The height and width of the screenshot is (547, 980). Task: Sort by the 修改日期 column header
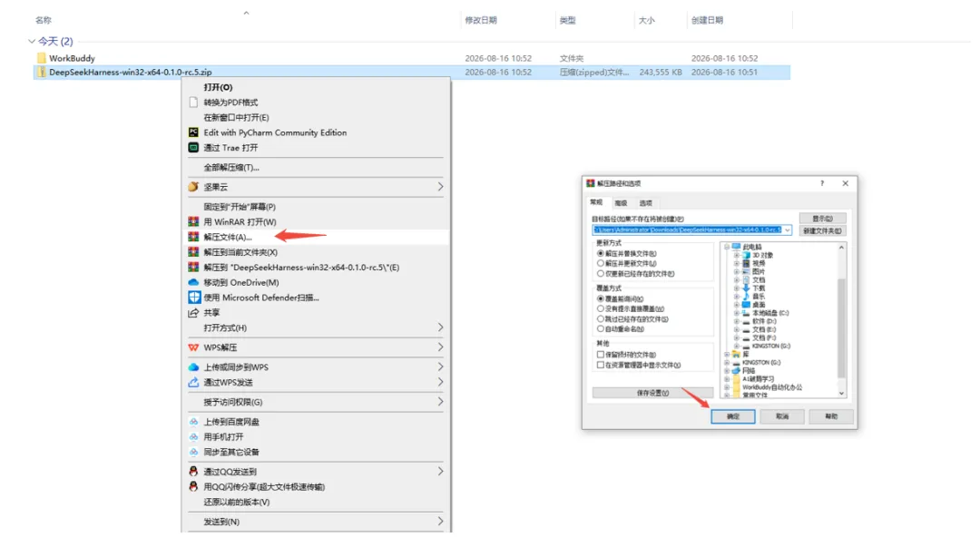[481, 21]
